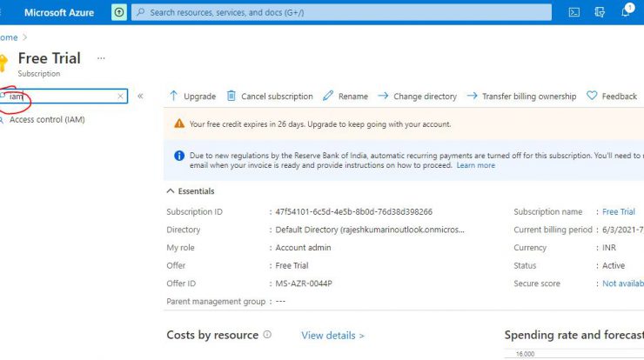Screen dimensions: 644x360
Task: Collapse the left menu with double chevron
Action: 140,96
